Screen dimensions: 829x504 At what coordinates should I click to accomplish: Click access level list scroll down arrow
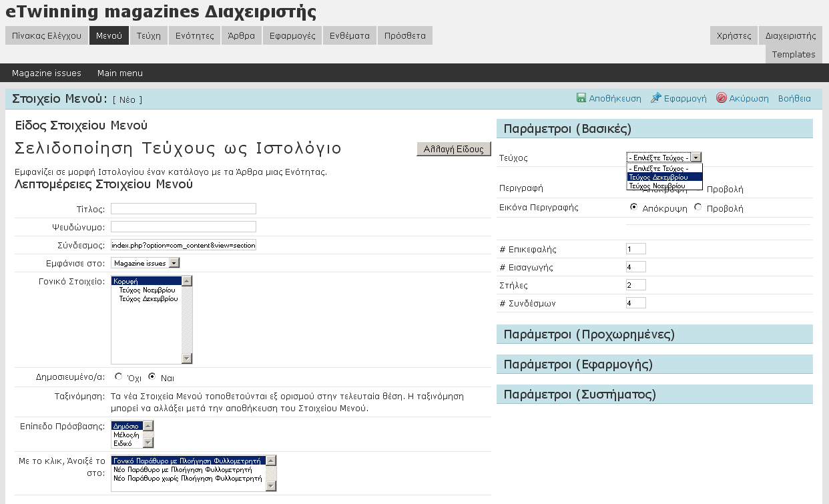click(149, 443)
